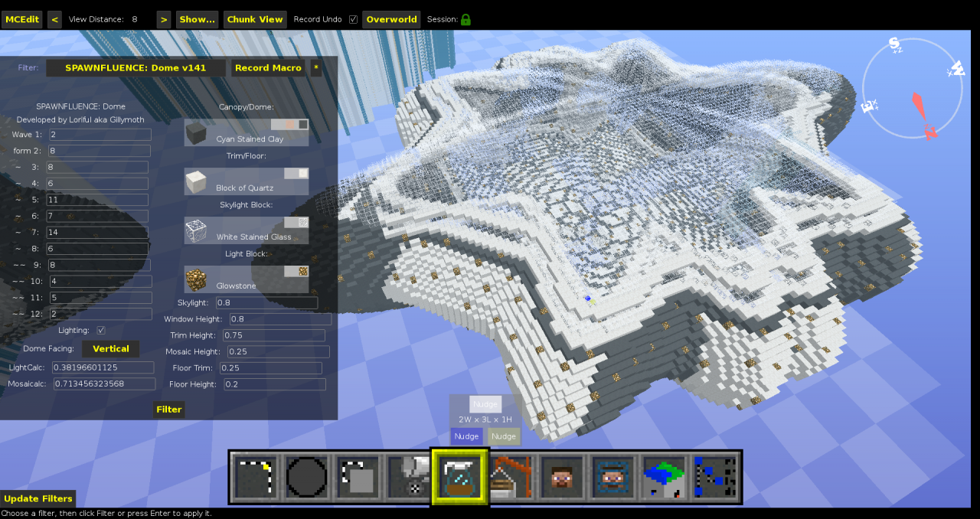This screenshot has width=980, height=519.
Task: Disable the Lighting checkbox
Action: pyautogui.click(x=102, y=330)
